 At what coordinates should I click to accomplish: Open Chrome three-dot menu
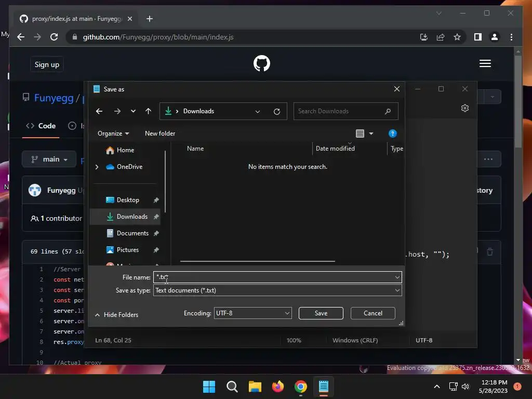coord(511,37)
